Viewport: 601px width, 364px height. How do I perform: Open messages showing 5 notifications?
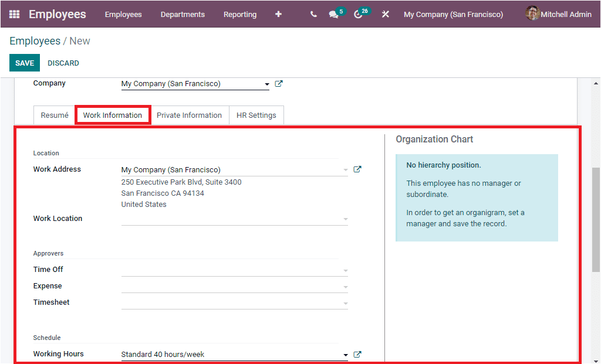pyautogui.click(x=335, y=14)
